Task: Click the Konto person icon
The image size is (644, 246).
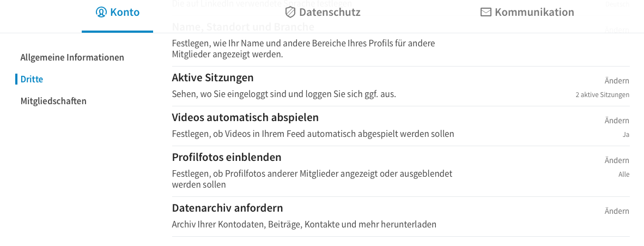Action: pos(101,13)
